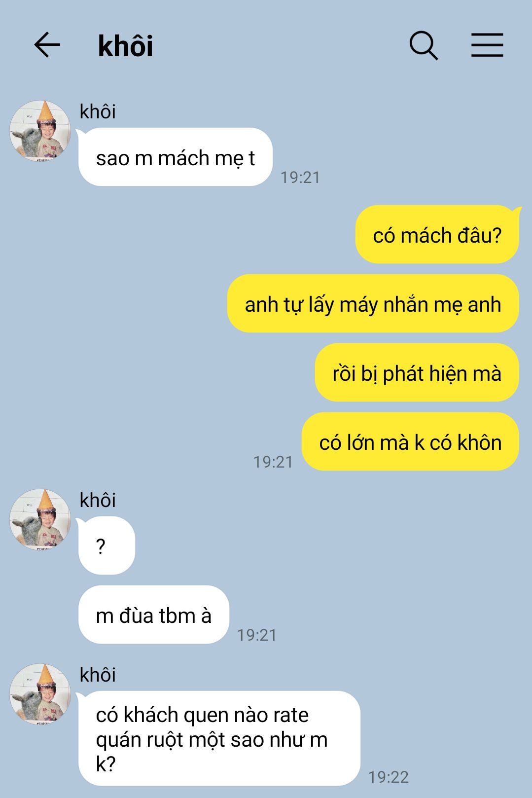Select the 'có mách đâu?' yellow bubble

pos(437,235)
